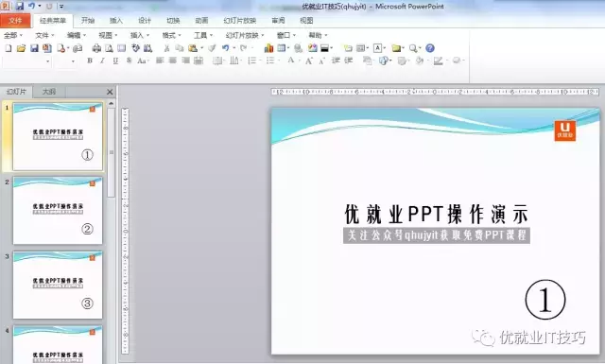Open the 文件 ribbon tab
605x364 pixels.
[x=15, y=21]
